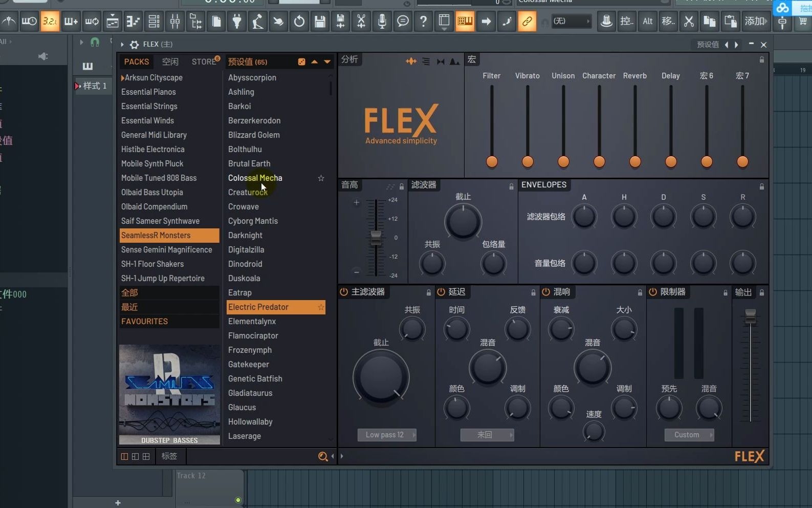The height and width of the screenshot is (508, 812).
Task: Open the (无) pattern dropdown in toolbar
Action: 571,22
